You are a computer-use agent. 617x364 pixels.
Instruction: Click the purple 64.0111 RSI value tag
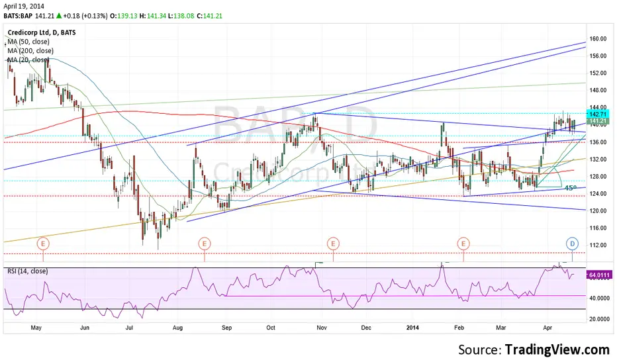[x=599, y=275]
